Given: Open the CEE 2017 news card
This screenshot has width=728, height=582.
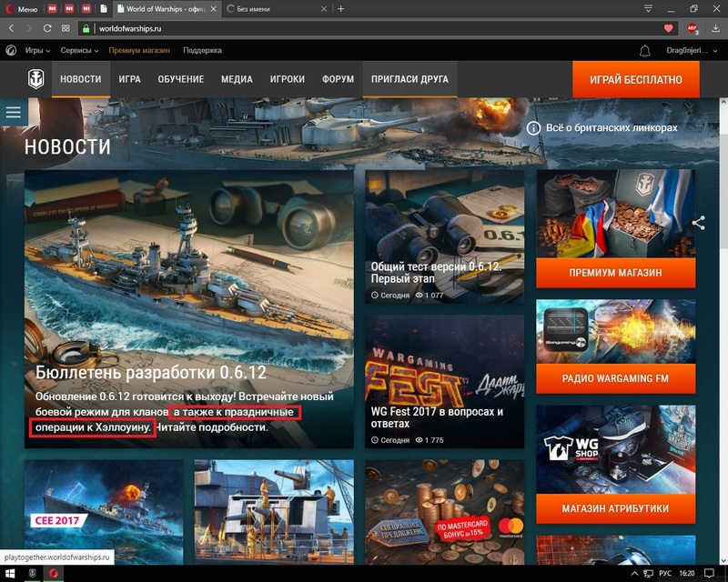Looking at the screenshot, I should (x=104, y=512).
